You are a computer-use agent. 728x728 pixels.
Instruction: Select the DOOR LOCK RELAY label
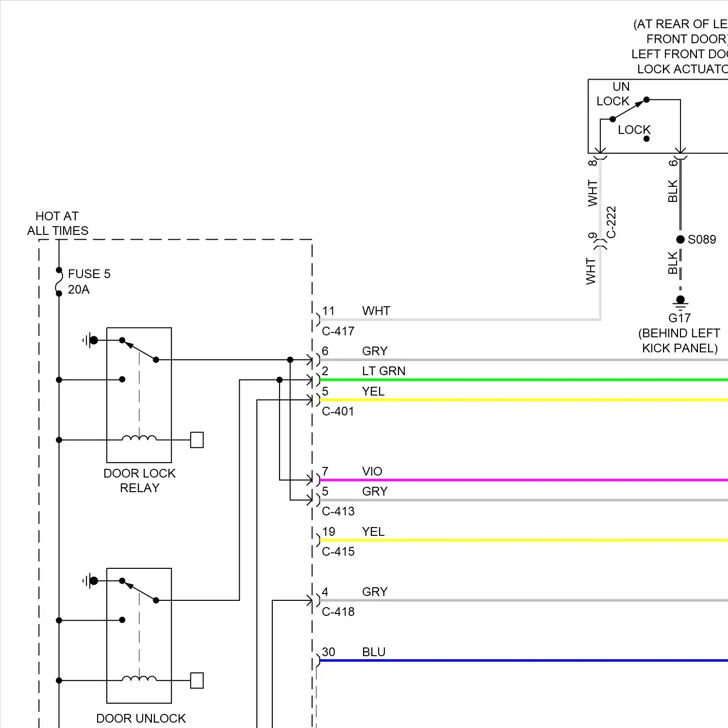click(140, 480)
